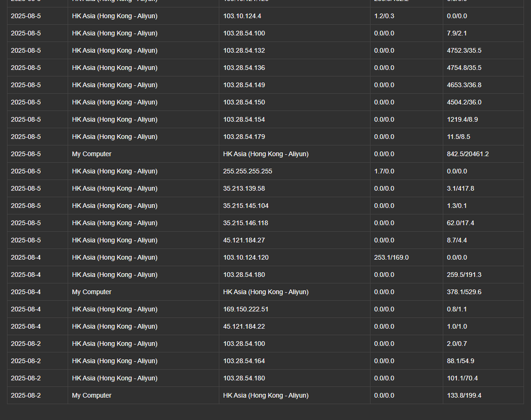Click the IP address 103.10.124.4 cell

pyautogui.click(x=242, y=16)
